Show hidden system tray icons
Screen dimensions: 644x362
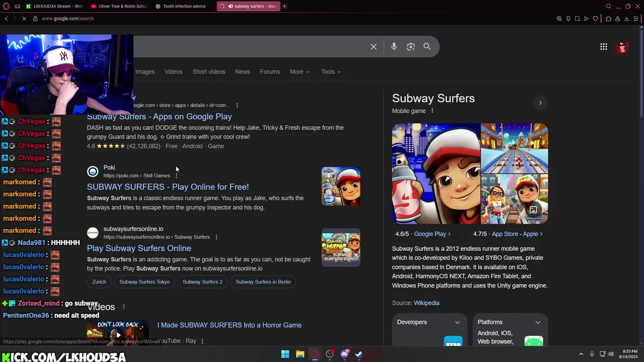pos(581,354)
